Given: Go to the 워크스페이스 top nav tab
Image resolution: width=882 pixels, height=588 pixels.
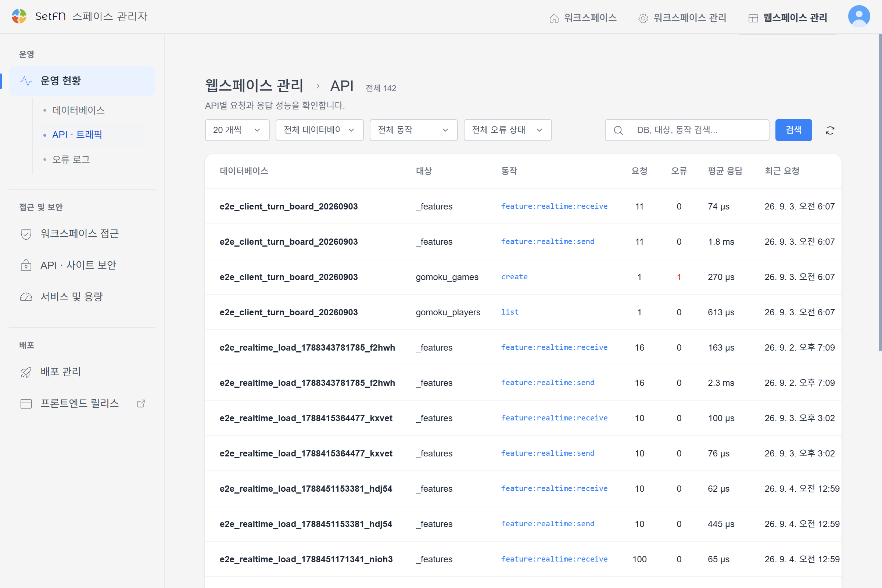Looking at the screenshot, I should (583, 18).
